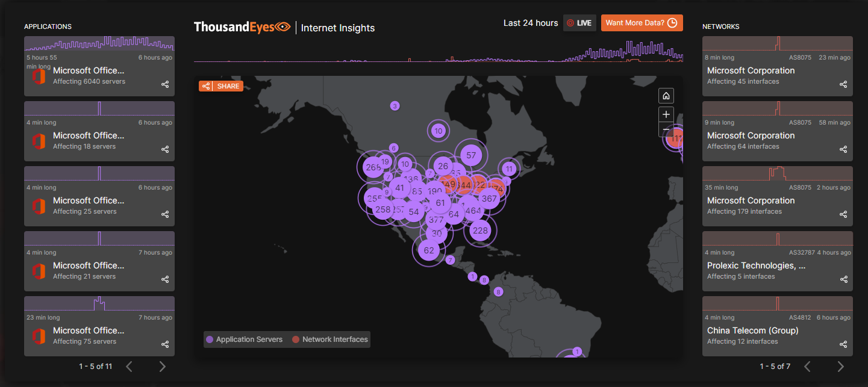868x387 pixels.
Task: Select the map cluster labeled 62
Action: click(x=429, y=250)
